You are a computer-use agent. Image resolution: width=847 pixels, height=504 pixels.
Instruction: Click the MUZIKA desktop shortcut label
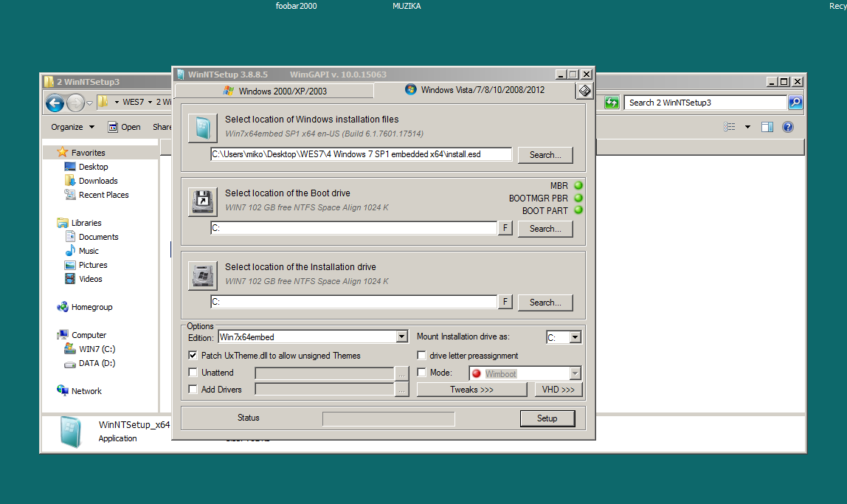tap(407, 6)
